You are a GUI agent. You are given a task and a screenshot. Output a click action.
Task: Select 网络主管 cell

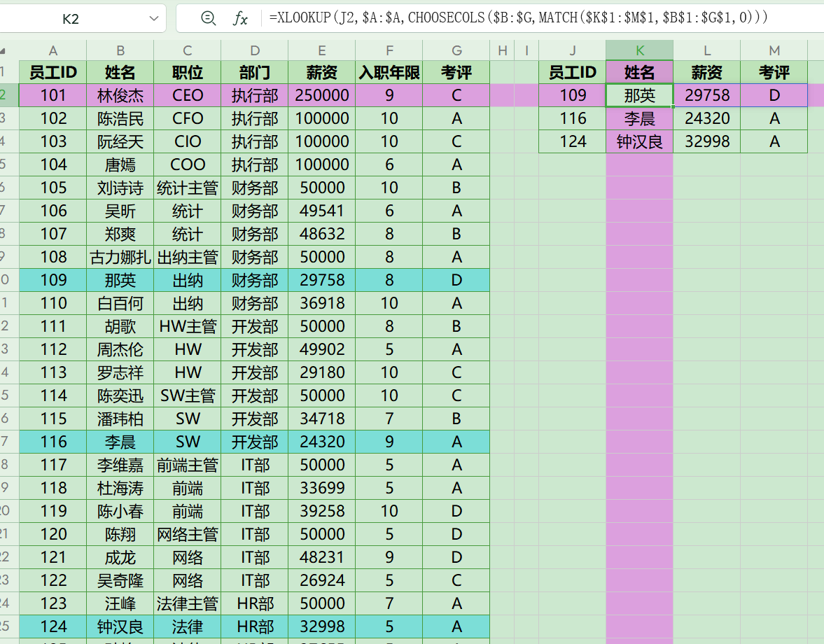[188, 534]
